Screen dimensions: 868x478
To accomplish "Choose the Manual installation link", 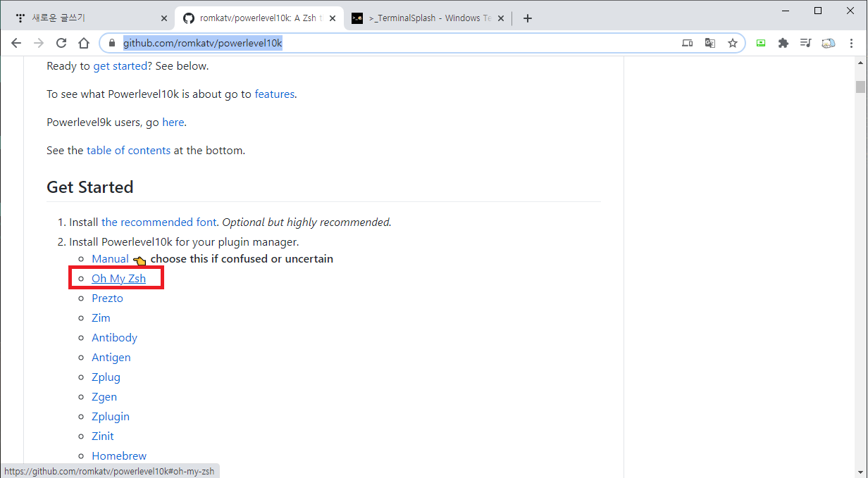I will point(110,259).
